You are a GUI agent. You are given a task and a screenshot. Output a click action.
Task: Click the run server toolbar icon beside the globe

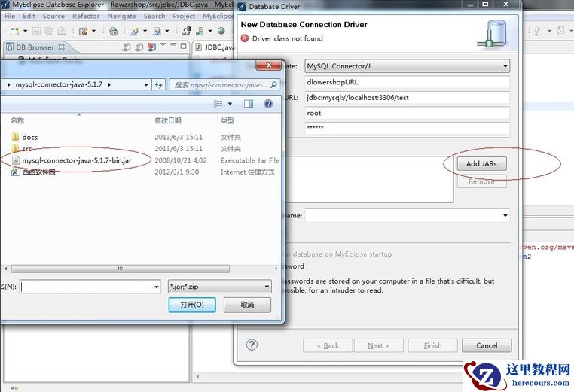pos(200,31)
